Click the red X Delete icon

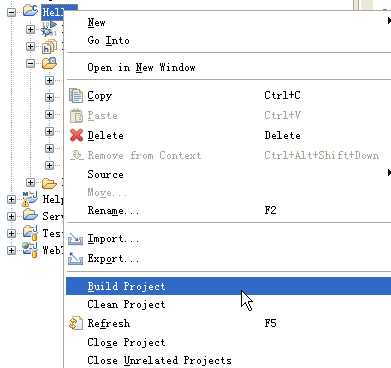pos(76,135)
